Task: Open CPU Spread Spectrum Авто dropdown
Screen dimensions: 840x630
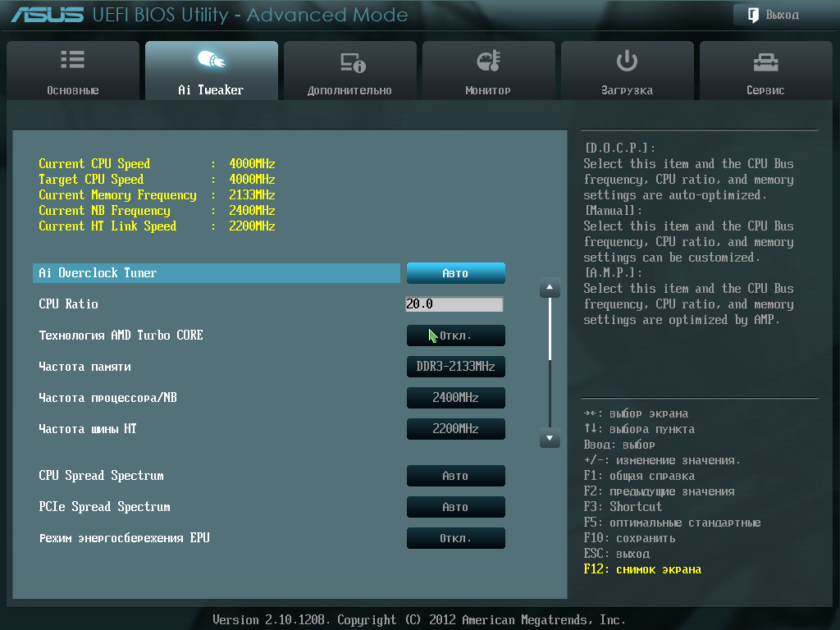Action: 456,476
